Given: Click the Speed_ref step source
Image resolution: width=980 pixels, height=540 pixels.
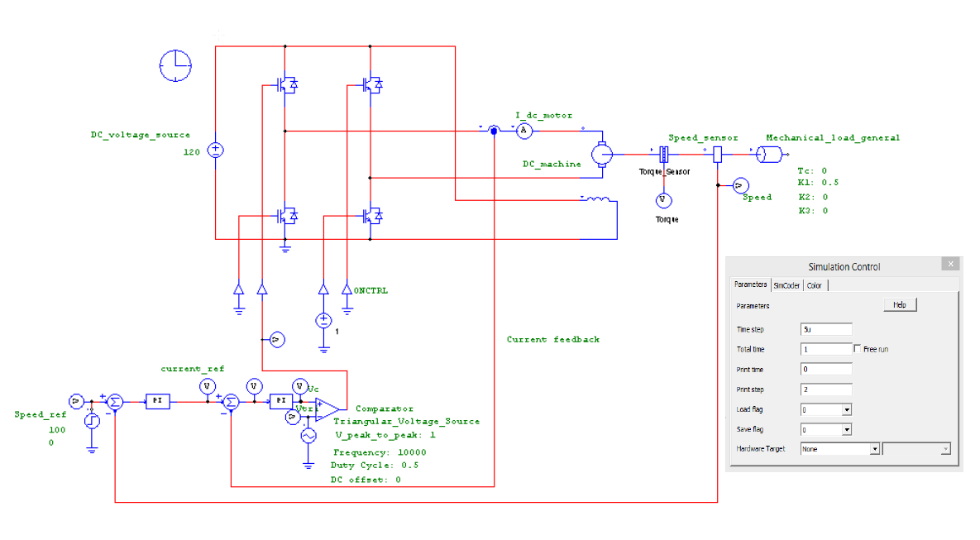Looking at the screenshot, I should click(x=92, y=421).
